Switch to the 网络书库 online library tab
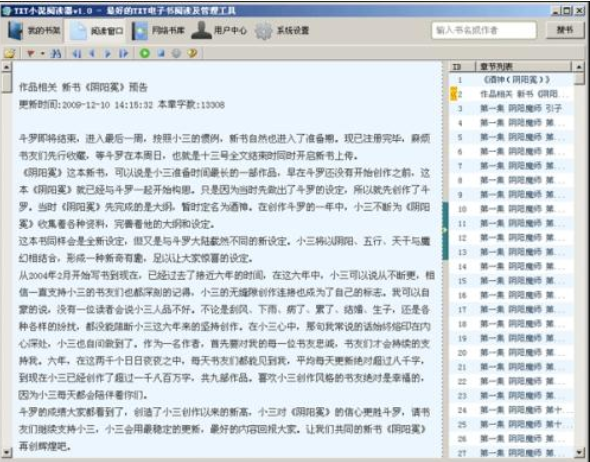The image size is (590, 462). [158, 30]
